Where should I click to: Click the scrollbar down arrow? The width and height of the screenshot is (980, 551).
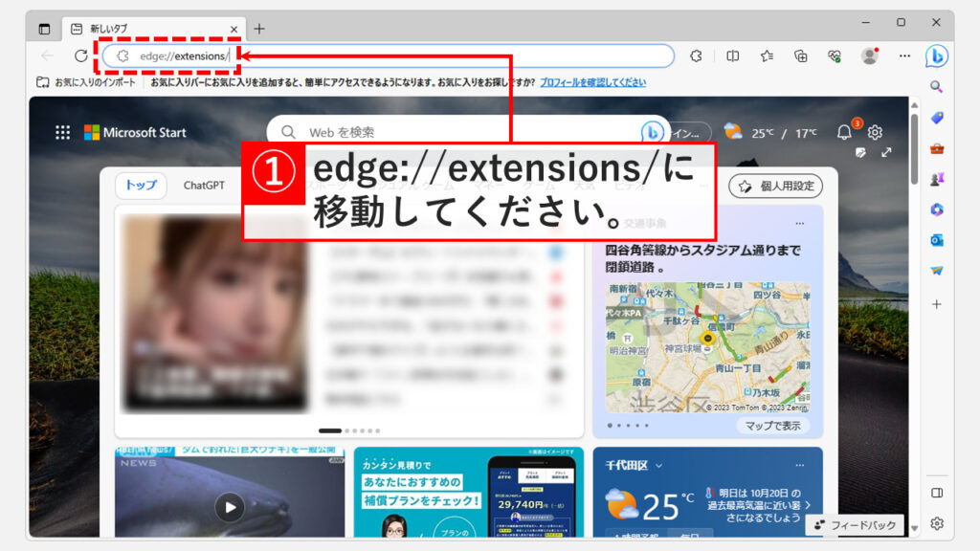(x=914, y=528)
